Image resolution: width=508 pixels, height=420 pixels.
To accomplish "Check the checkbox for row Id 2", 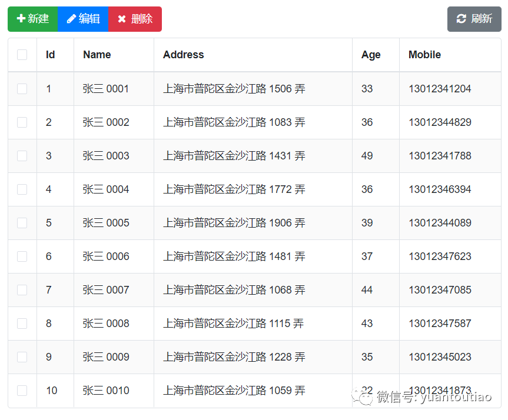I will (22, 122).
